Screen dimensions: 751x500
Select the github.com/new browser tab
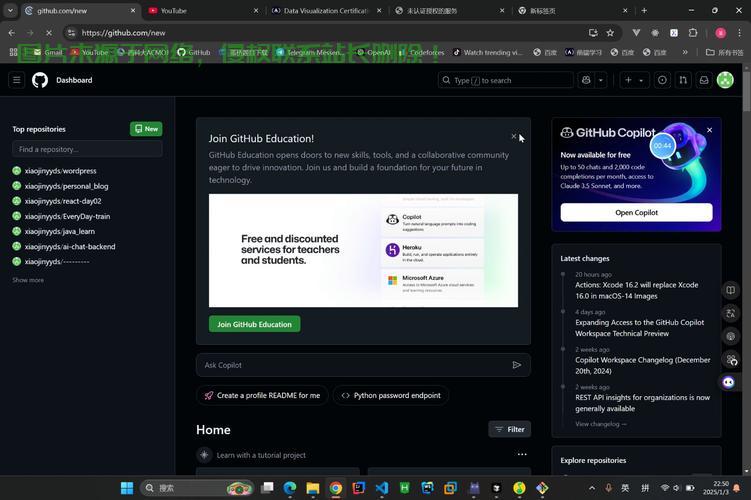[79, 11]
